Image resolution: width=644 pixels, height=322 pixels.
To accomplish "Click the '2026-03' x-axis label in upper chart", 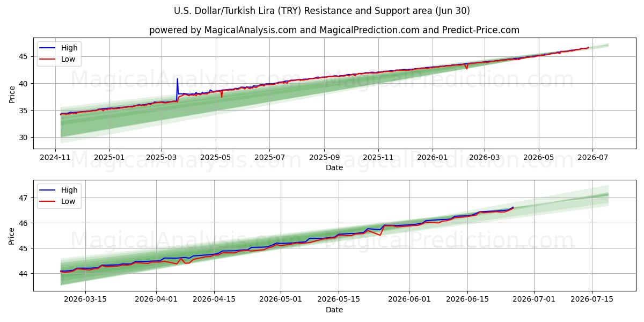I will (x=485, y=158).
